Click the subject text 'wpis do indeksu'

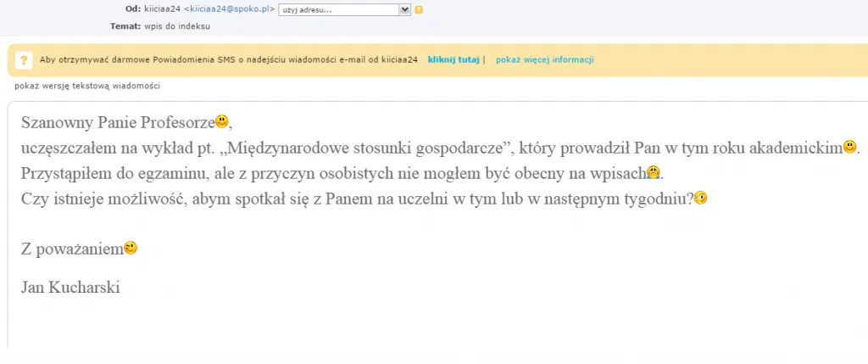tap(177, 26)
